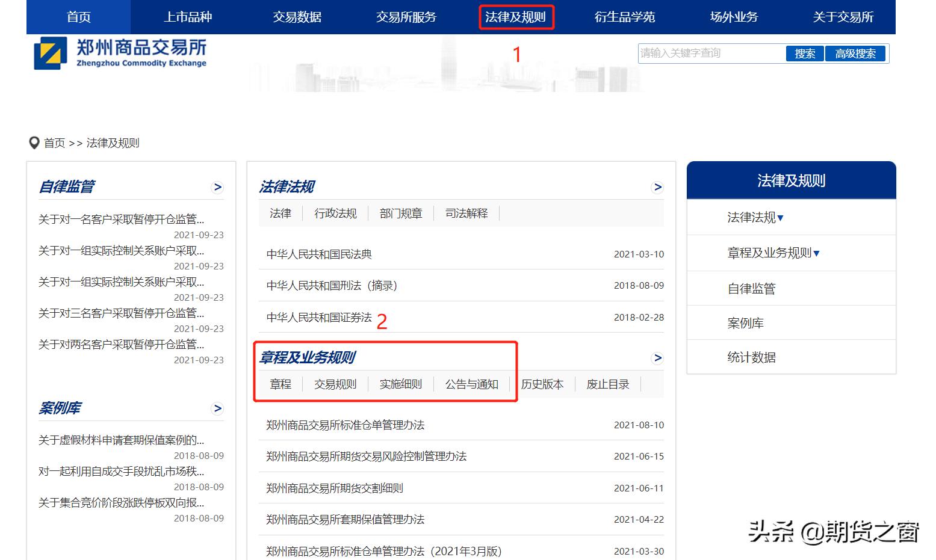
Task: Open the 场外业务 navigation menu
Action: point(733,17)
